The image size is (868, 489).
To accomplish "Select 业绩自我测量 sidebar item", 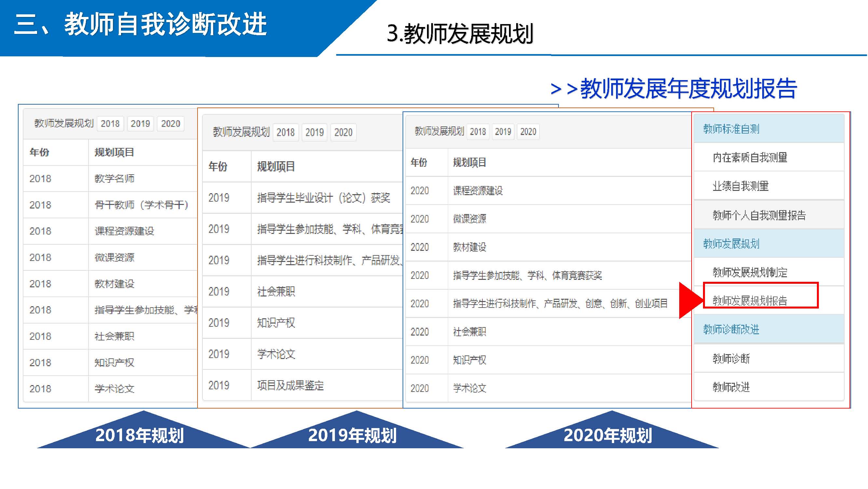I will [x=740, y=186].
